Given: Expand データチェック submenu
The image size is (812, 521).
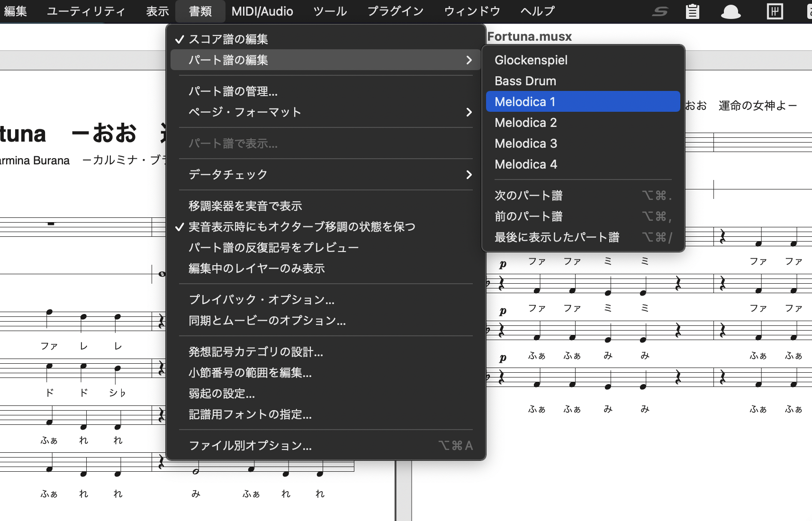Looking at the screenshot, I should click(326, 175).
